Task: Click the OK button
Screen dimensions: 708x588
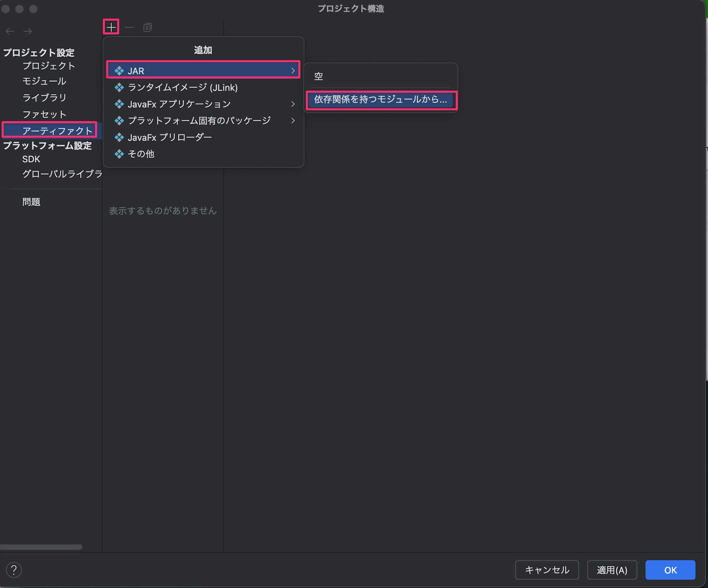Action: click(670, 570)
